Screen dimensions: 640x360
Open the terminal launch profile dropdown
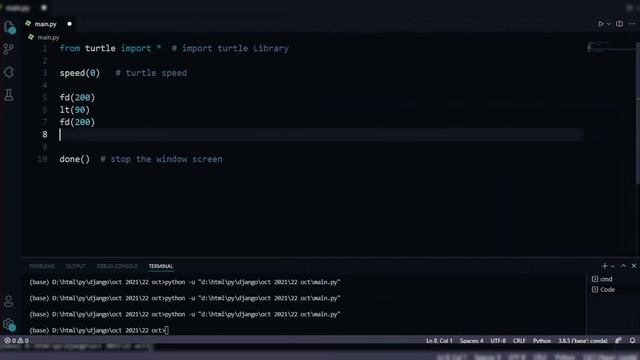tap(612, 266)
